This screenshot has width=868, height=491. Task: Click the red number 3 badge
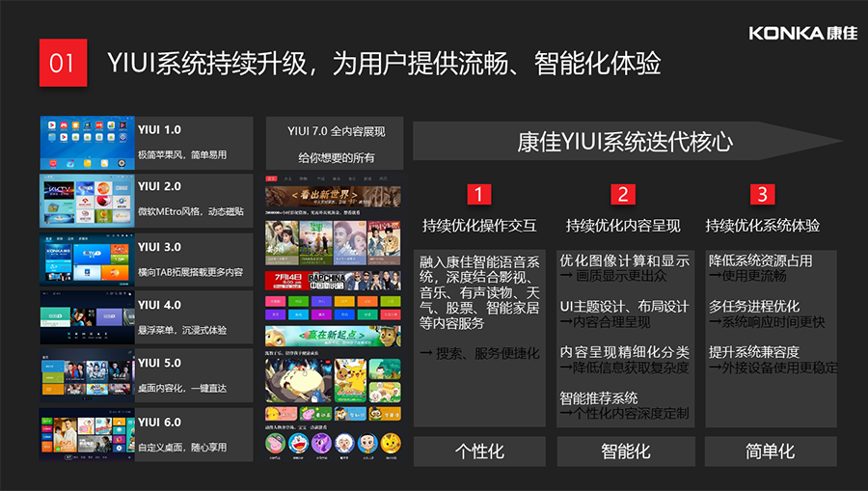pos(762,194)
